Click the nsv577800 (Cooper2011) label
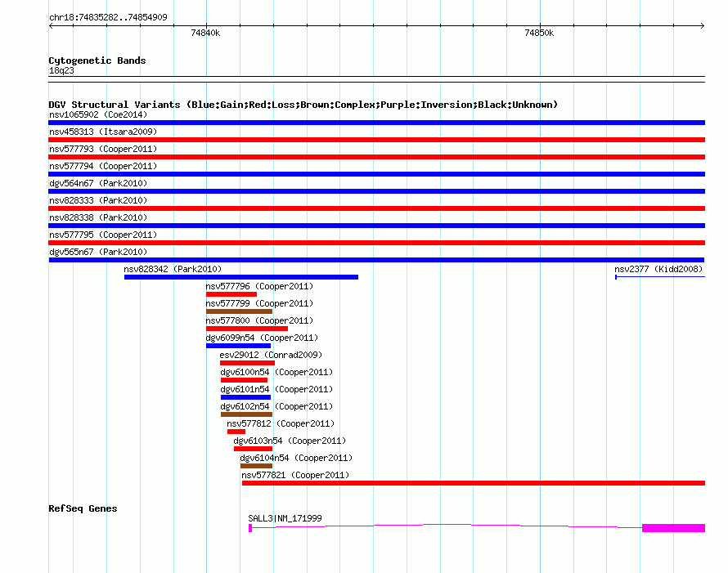The width and height of the screenshot is (728, 573). coord(259,320)
